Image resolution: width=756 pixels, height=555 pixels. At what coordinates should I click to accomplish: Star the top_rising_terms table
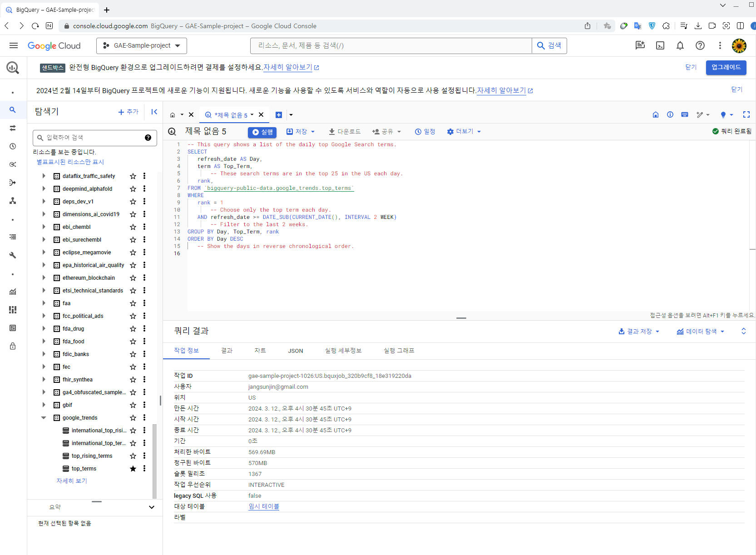click(x=133, y=456)
